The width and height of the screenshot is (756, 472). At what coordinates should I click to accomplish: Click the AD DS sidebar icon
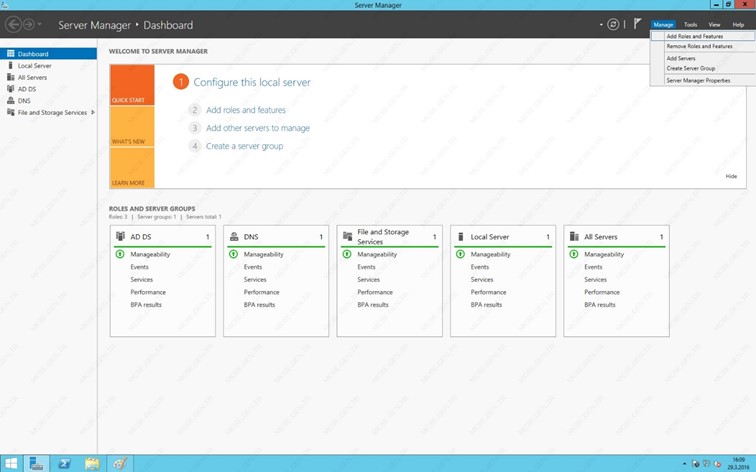[x=11, y=89]
